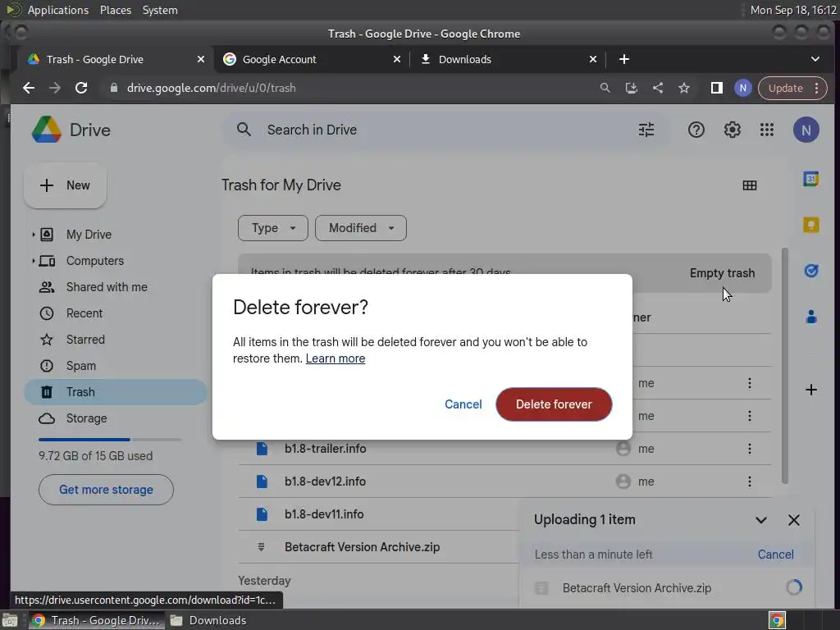Open the Google account avatar N in Drive
The image size is (840, 630).
[806, 130]
